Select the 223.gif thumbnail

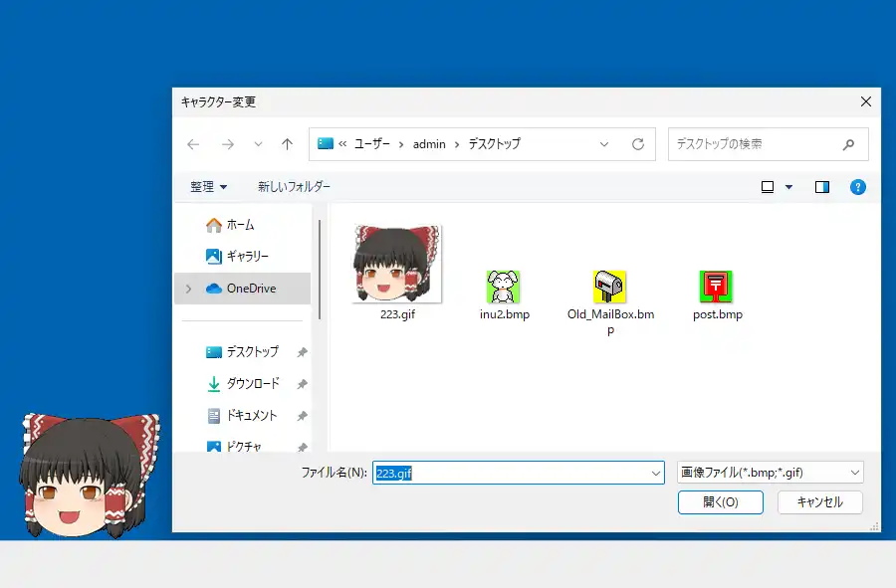[397, 264]
